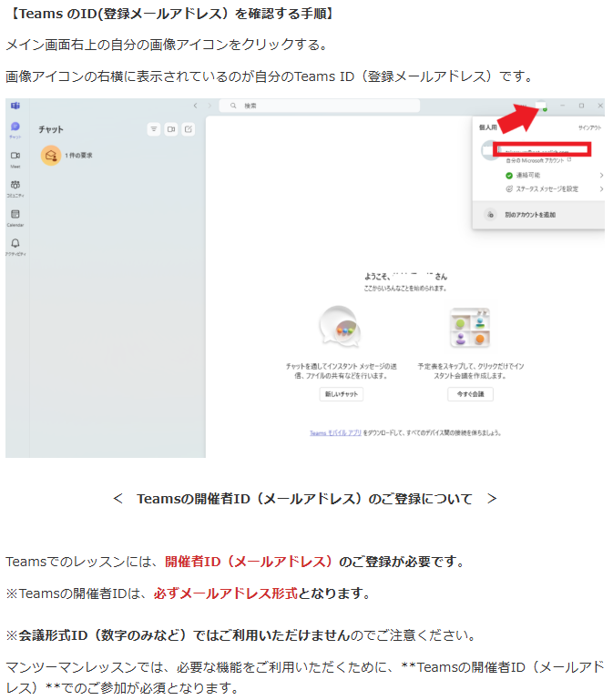
Task: Expand ステータス メッセージを設定 chevron
Action: tap(601, 188)
